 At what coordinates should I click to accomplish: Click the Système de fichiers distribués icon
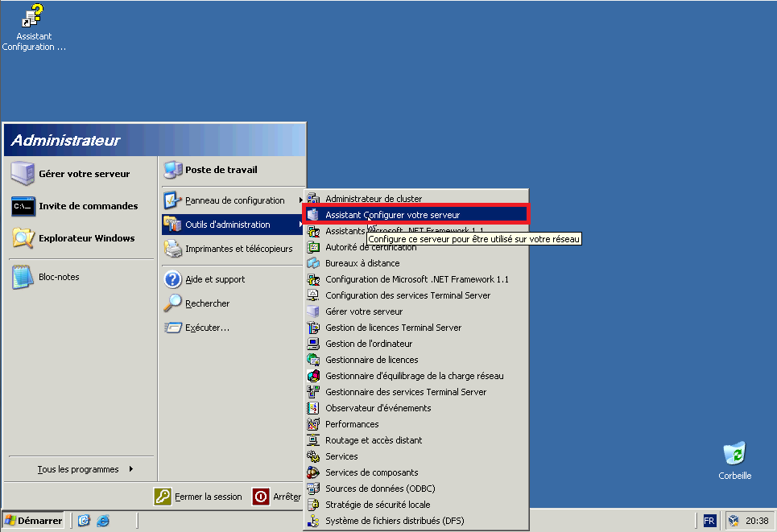(x=313, y=521)
